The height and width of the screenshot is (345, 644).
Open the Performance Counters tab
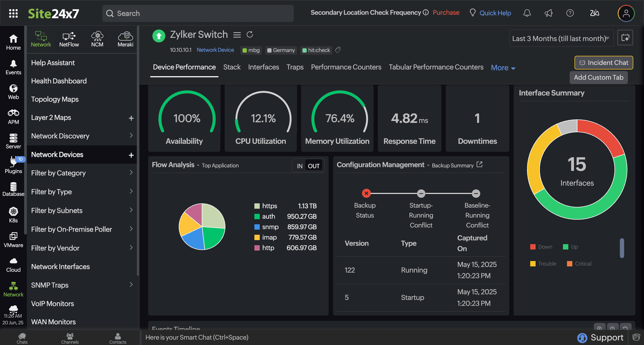click(x=346, y=67)
